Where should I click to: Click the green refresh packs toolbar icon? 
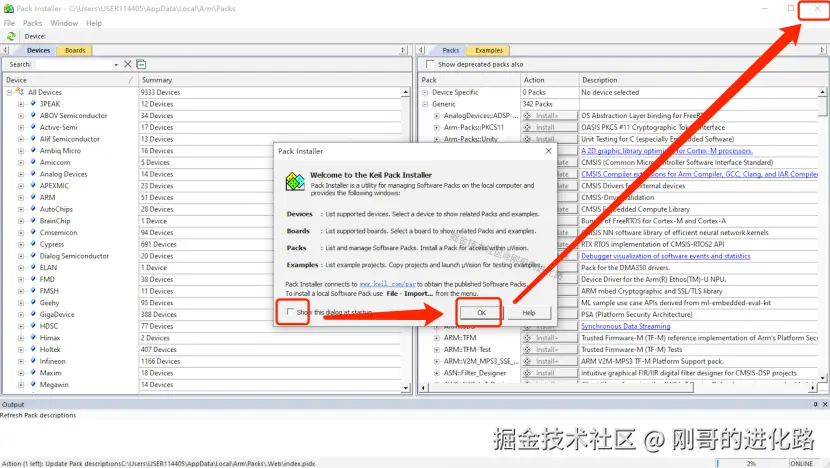(11, 36)
